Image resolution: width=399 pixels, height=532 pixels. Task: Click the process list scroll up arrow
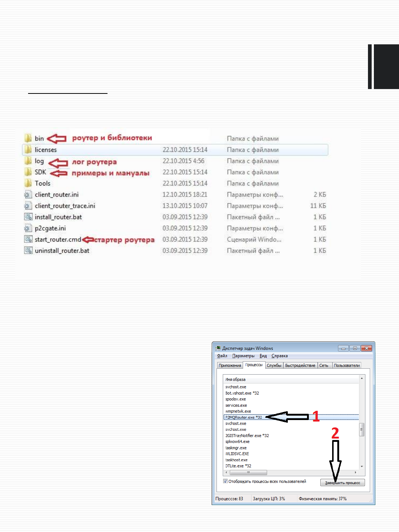coord(362,378)
